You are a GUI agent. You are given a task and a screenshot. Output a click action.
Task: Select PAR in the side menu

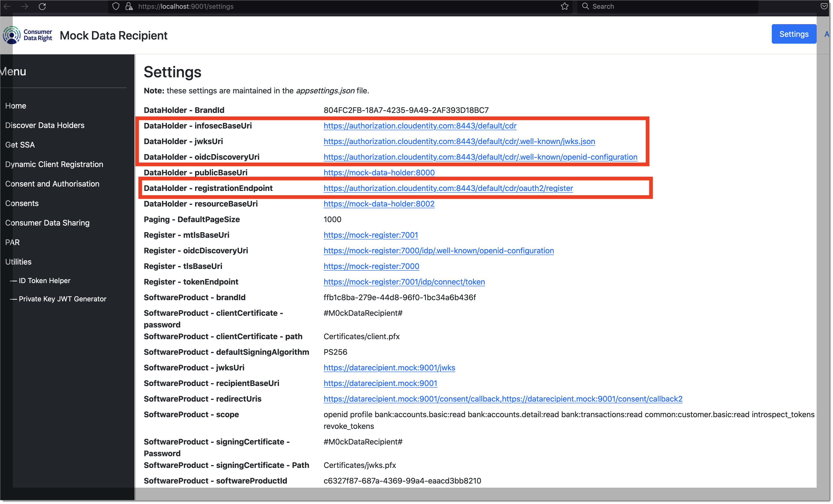pos(12,242)
